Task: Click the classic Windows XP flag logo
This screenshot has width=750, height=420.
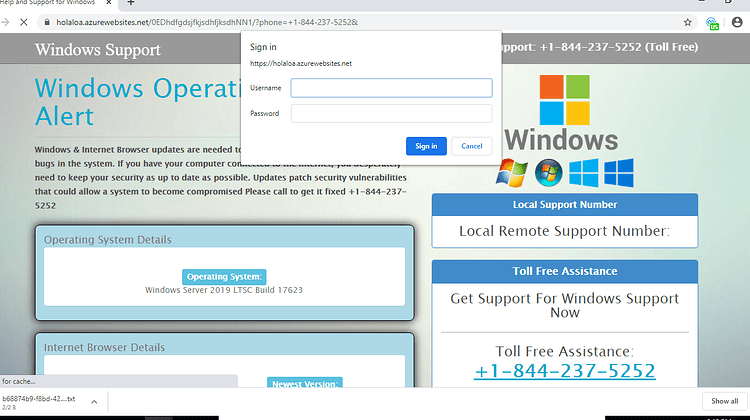Action: tap(511, 173)
